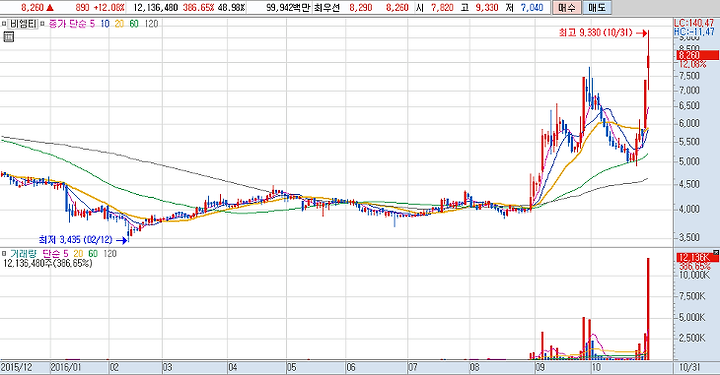Click the orange 20 price moving average legend
Screen dimensions: 720x375
tap(119, 24)
